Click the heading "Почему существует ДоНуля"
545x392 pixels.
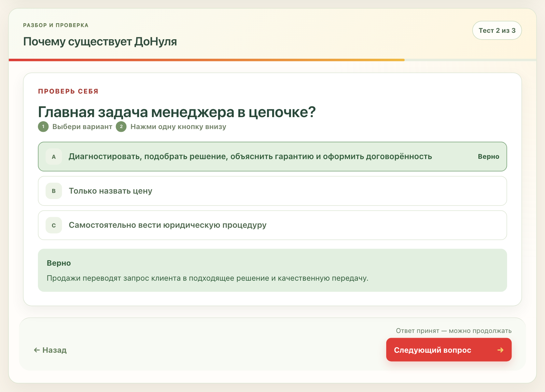click(100, 42)
